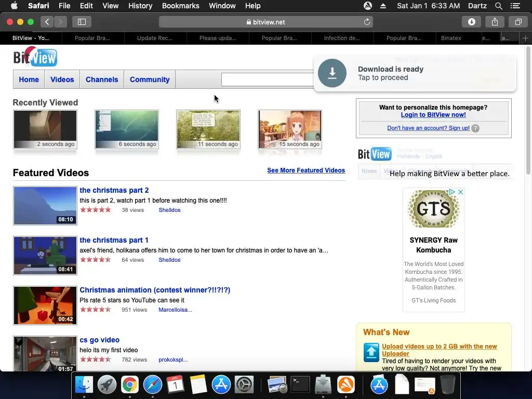The image size is (532, 399).
Task: Open 'Upload videos up to 2 GB' link
Action: (440, 350)
